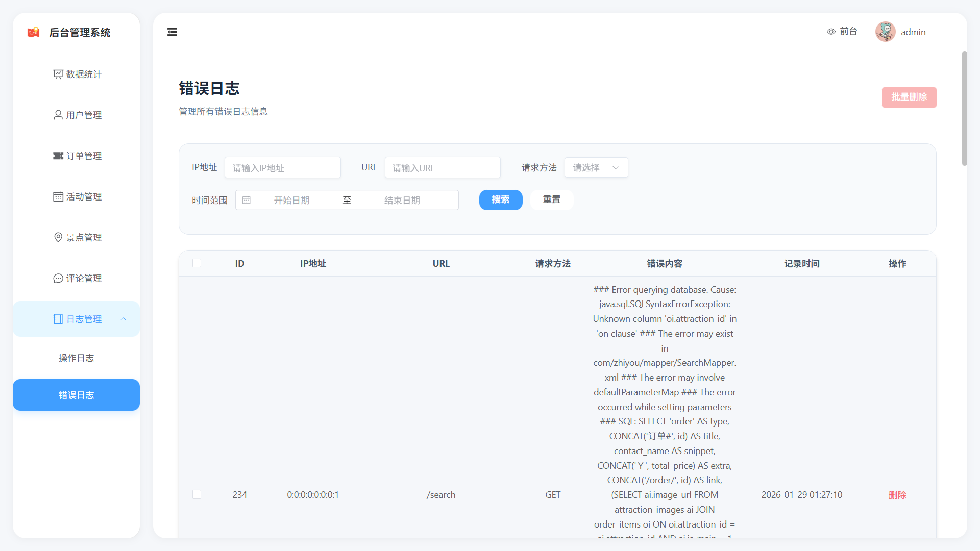The image size is (980, 551).
Task: Click the attraction management location pin icon
Action: (58, 237)
